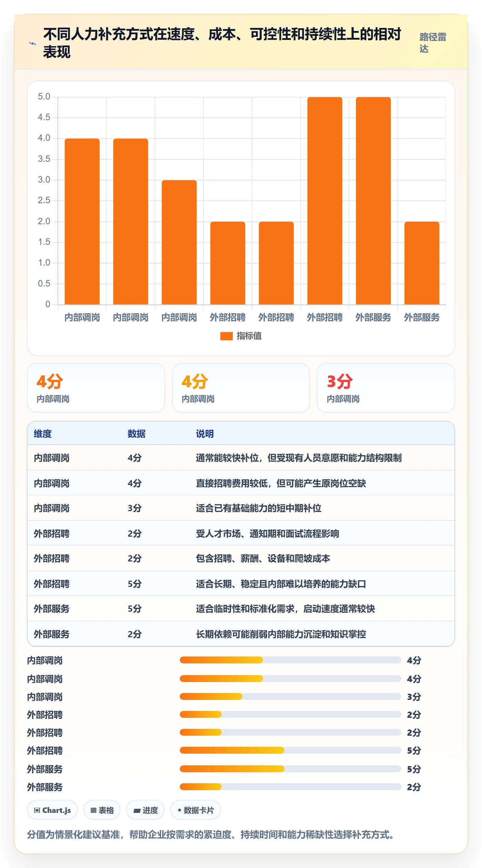Click the chart title 不同人力补充方式…相对表现
Image resolution: width=482 pixels, height=868 pixels.
pos(222,43)
